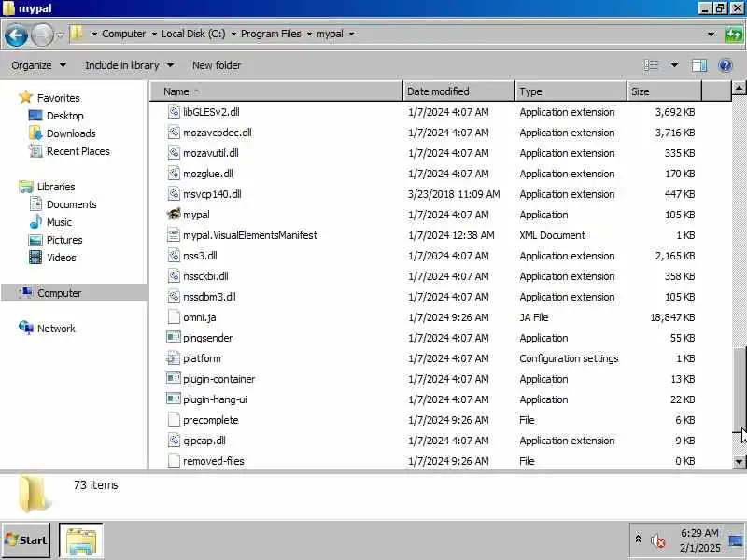The height and width of the screenshot is (560, 747).
Task: Open the view options dropdown arrow
Action: point(674,65)
